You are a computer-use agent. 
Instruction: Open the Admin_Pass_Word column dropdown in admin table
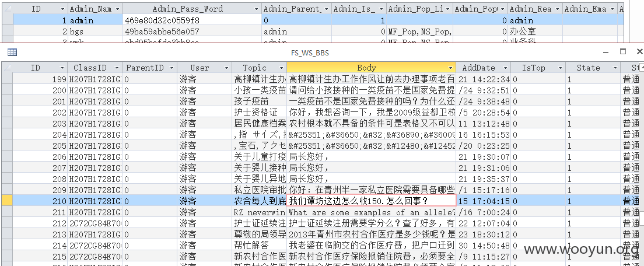point(256,9)
